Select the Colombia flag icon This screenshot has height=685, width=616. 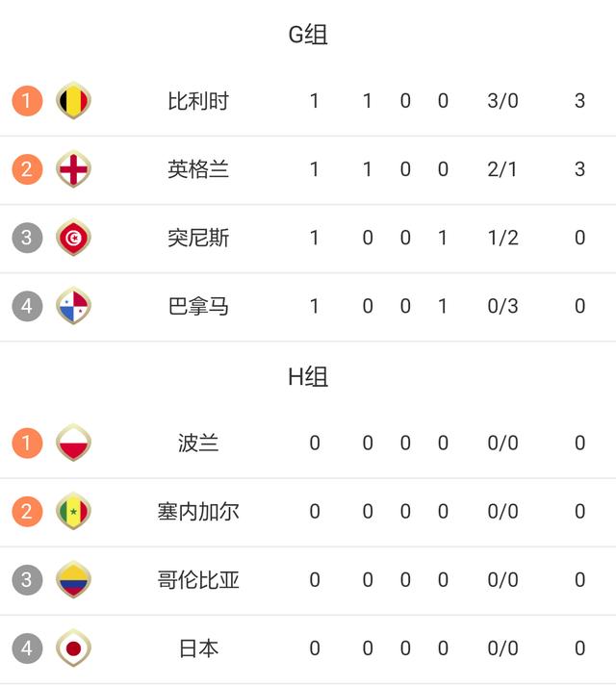point(73,579)
